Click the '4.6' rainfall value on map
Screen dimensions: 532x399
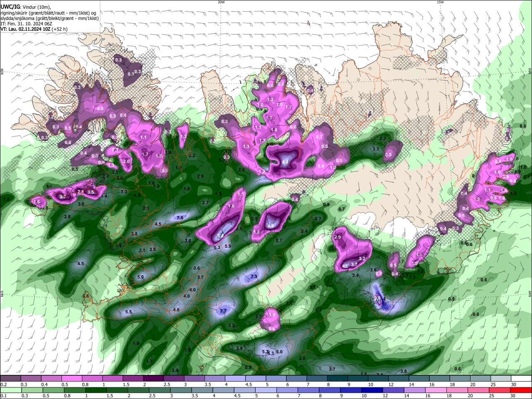click(176, 310)
